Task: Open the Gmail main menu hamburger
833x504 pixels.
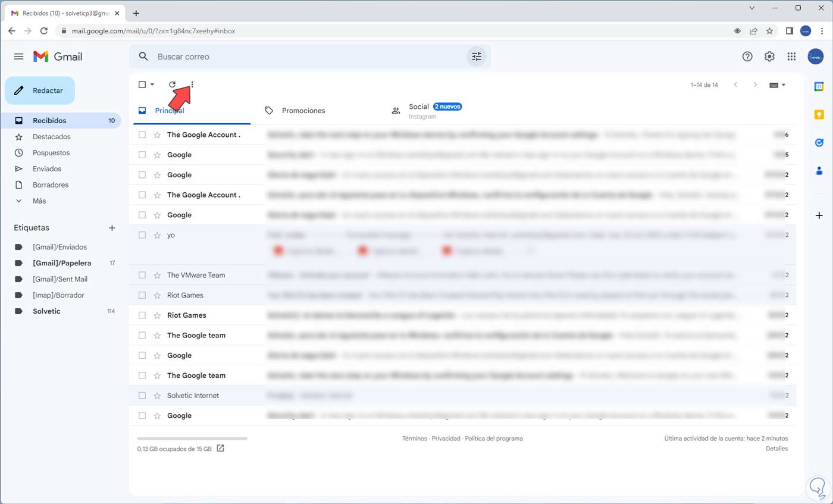Action: (18, 57)
